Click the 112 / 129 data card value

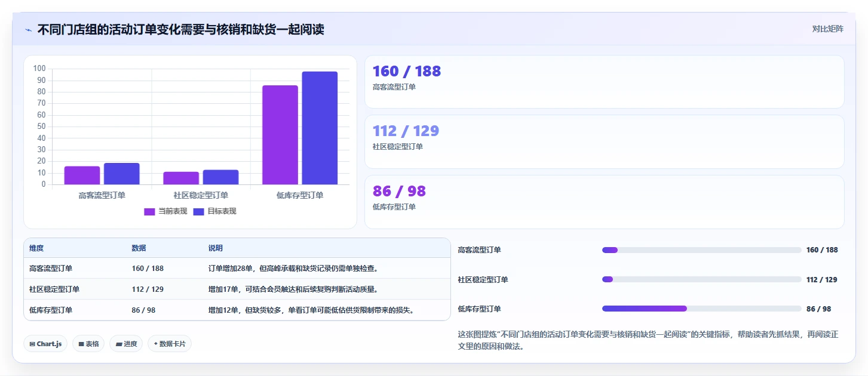[x=406, y=131]
